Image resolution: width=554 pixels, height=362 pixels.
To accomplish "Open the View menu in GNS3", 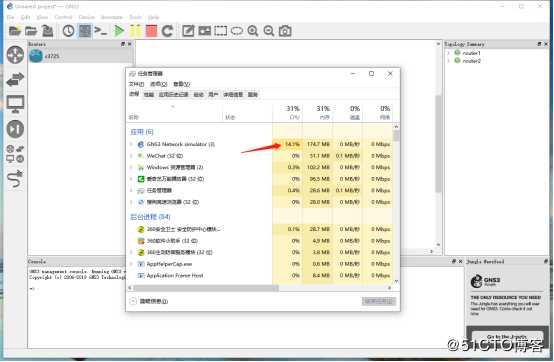I will click(x=42, y=17).
